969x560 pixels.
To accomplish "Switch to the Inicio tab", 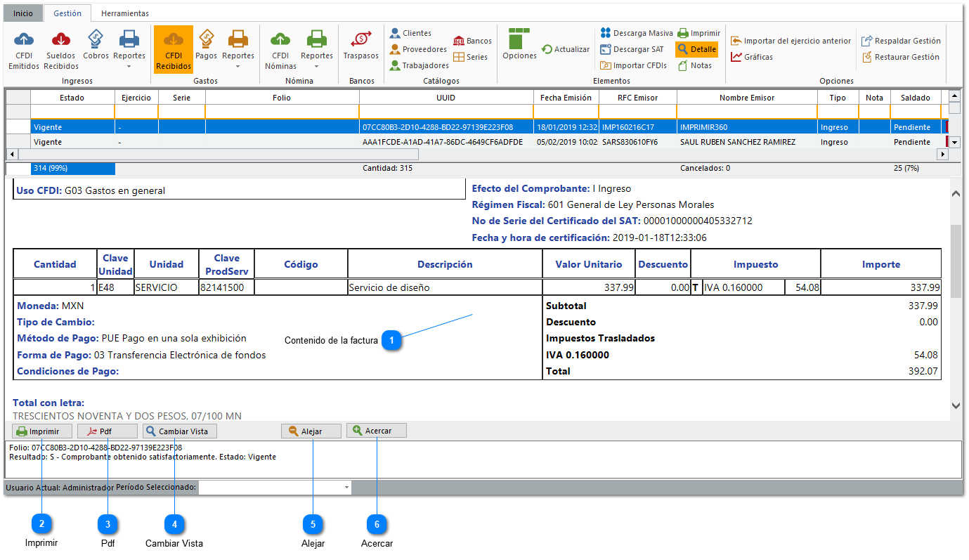I will (x=23, y=13).
